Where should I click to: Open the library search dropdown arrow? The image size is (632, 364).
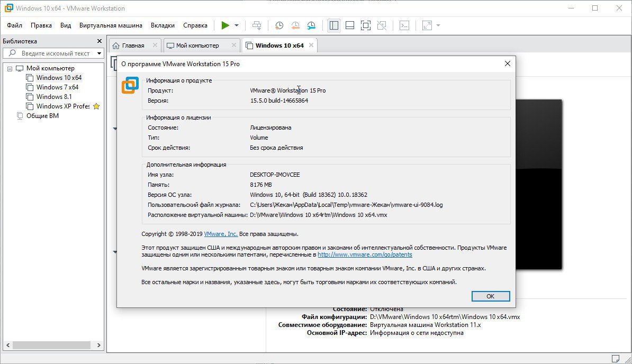click(99, 53)
